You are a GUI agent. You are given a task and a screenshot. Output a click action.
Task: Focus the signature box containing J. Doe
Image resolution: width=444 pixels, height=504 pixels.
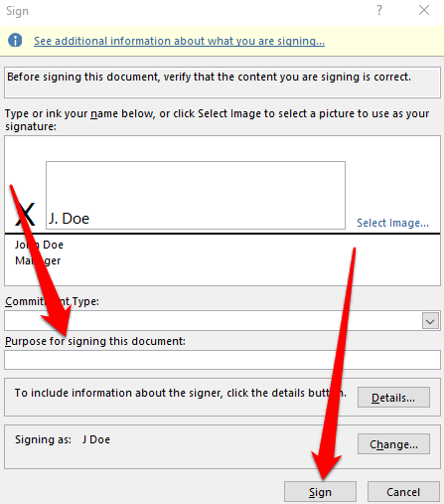pos(196,195)
